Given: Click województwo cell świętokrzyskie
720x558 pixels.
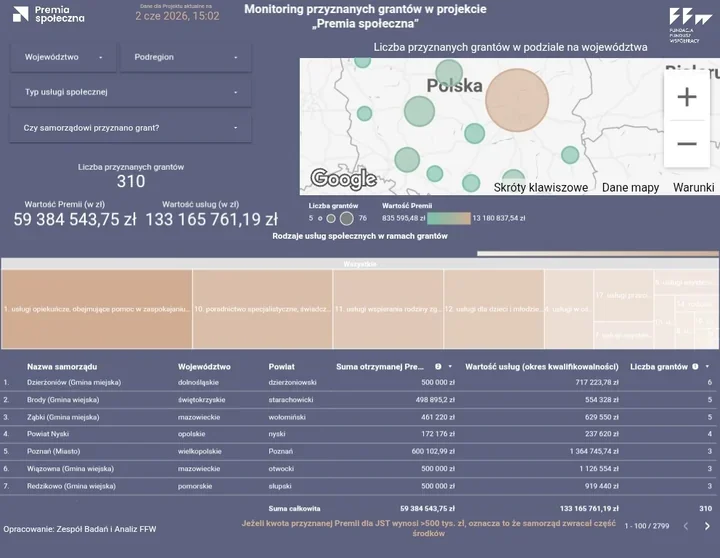Looking at the screenshot, I should pyautogui.click(x=202, y=400).
